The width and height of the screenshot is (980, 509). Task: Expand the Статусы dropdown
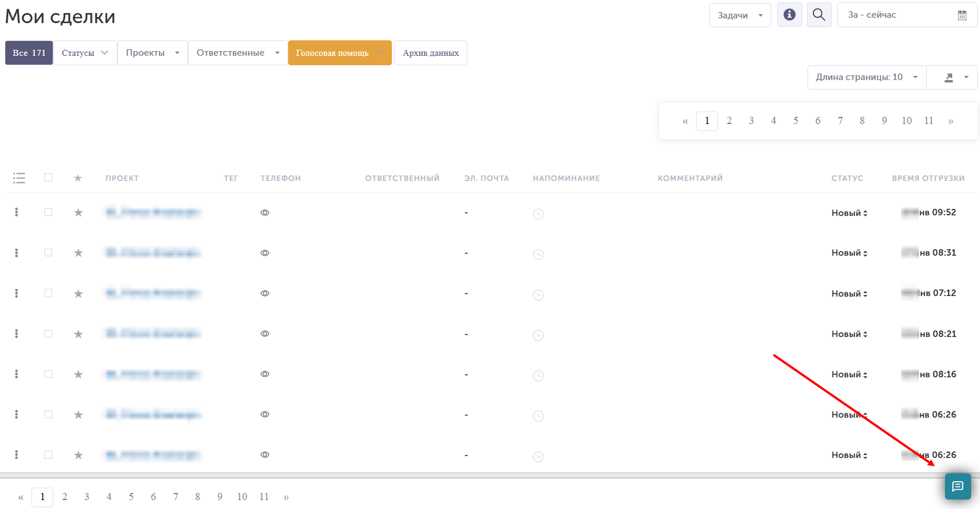point(85,53)
